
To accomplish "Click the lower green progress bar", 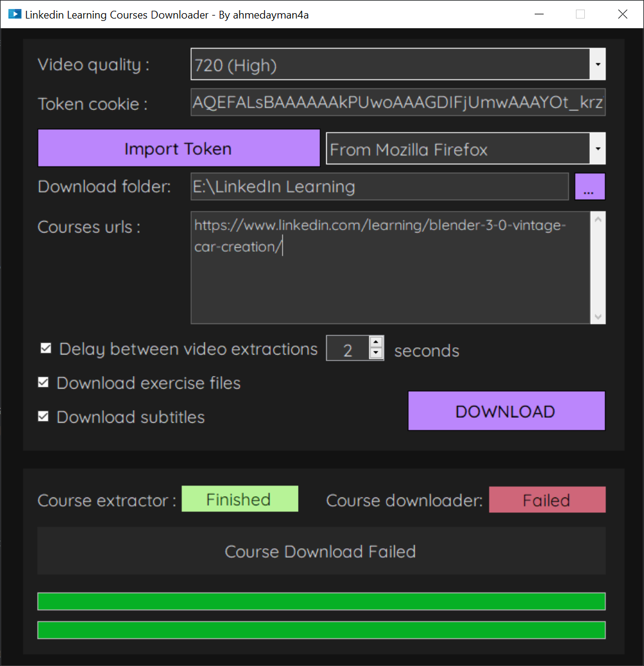I will coord(321,630).
